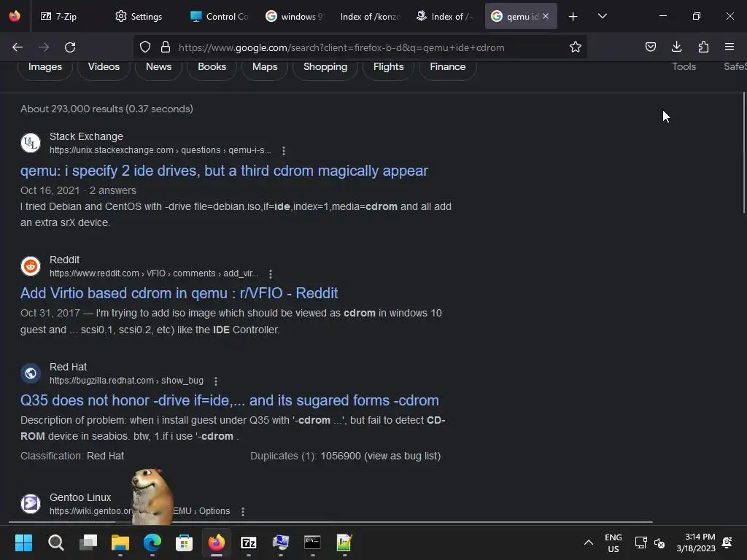
Task: Open the Notepad++ taskbar icon
Action: (344, 542)
